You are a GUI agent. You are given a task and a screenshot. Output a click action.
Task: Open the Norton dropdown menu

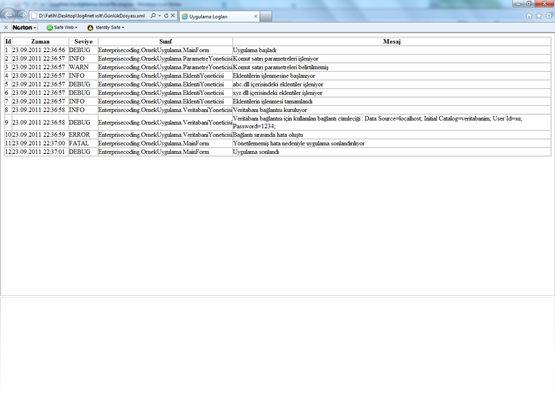(x=24, y=27)
